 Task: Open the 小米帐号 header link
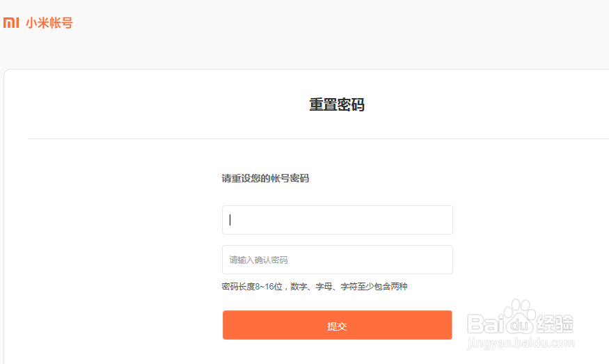[x=49, y=23]
